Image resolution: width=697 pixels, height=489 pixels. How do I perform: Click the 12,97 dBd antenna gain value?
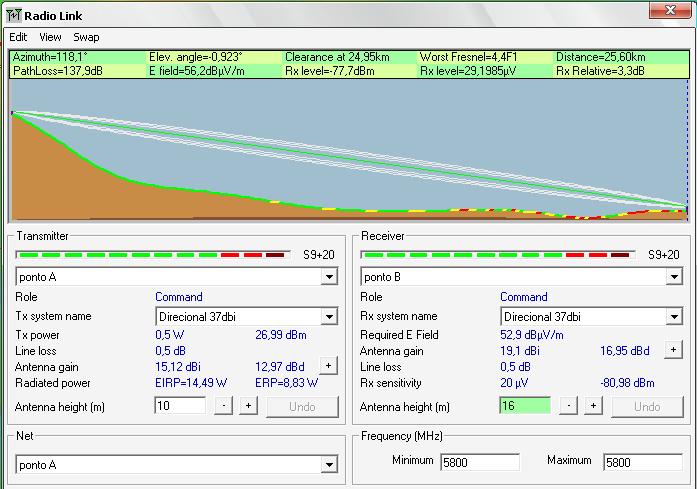[x=280, y=367]
